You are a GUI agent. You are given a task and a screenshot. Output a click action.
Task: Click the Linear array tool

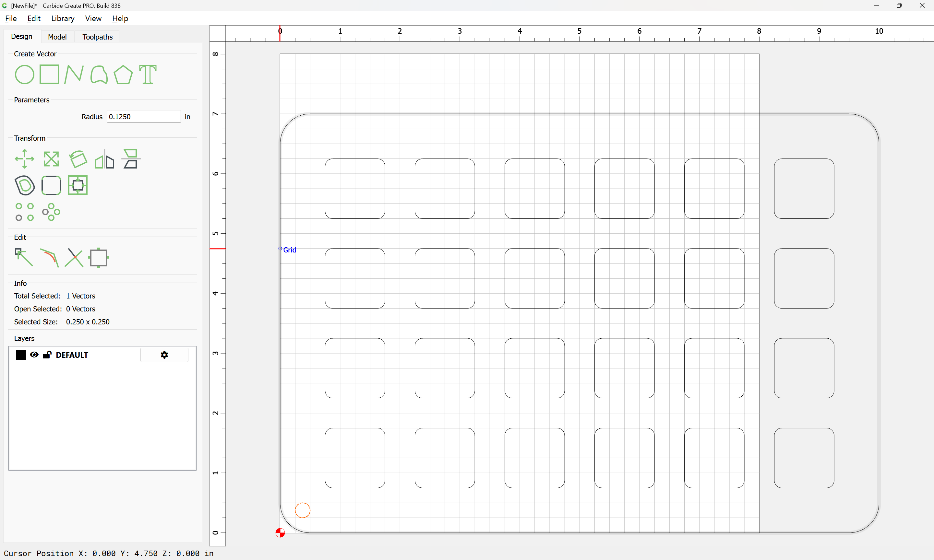tap(25, 212)
